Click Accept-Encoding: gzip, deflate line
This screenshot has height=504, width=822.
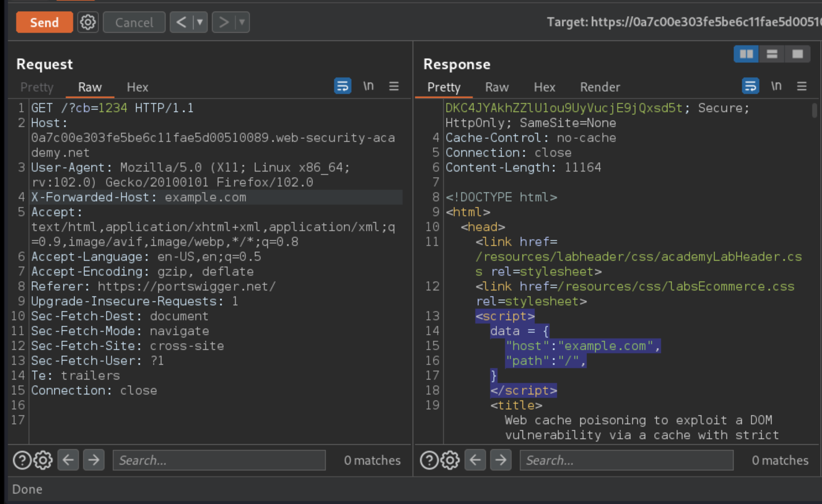(143, 272)
